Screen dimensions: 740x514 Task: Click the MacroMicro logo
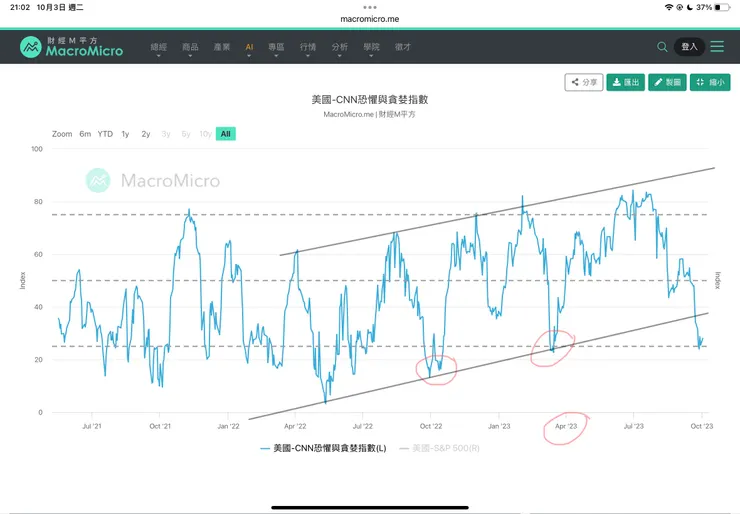72,47
